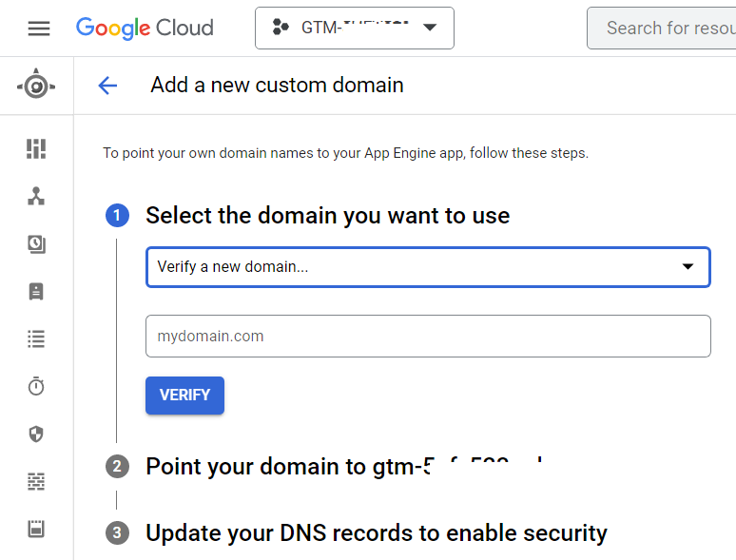Open Firewall rules brick-wall icon
Image resolution: width=736 pixels, height=560 pixels.
point(36,482)
